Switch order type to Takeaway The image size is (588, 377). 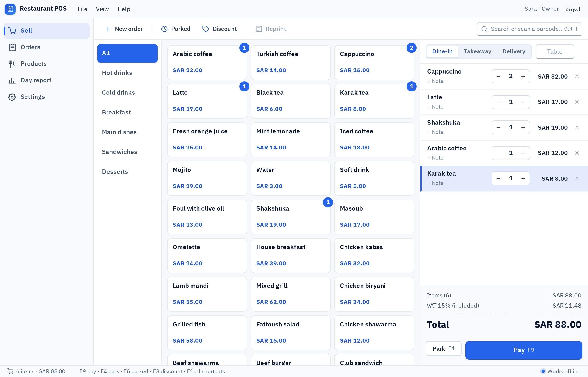(478, 51)
